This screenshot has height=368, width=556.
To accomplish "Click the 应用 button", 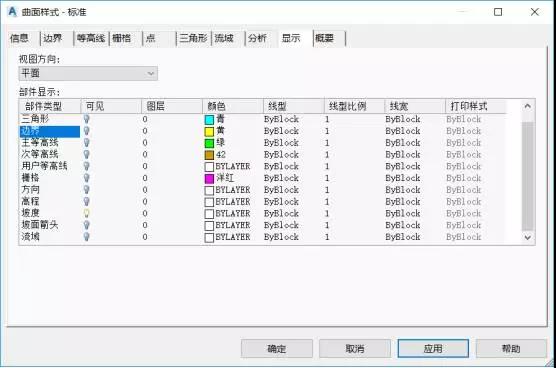I will [433, 349].
